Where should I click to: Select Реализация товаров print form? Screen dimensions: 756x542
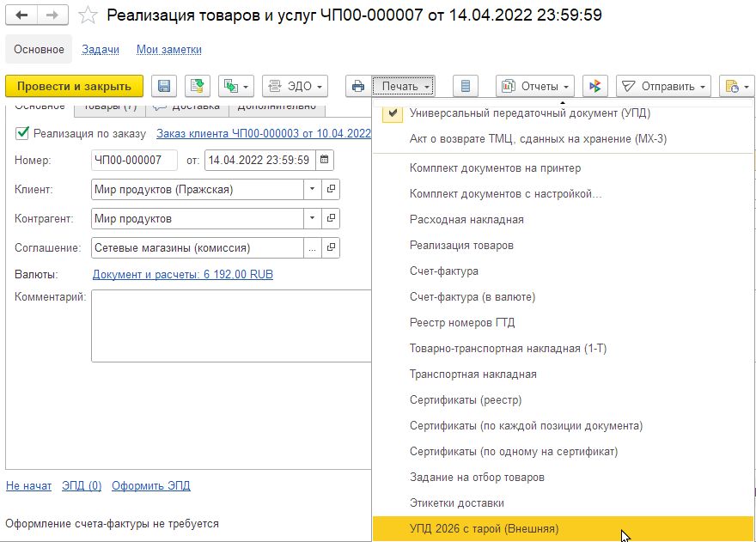(x=563, y=246)
